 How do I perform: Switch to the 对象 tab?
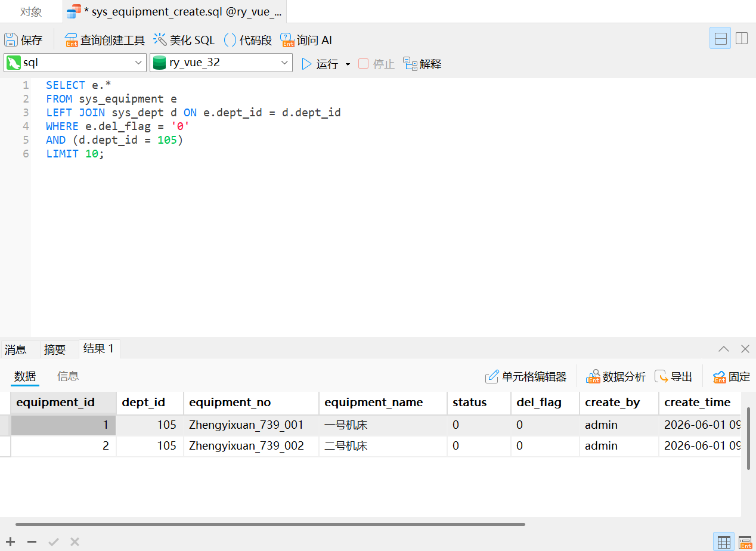(x=31, y=11)
